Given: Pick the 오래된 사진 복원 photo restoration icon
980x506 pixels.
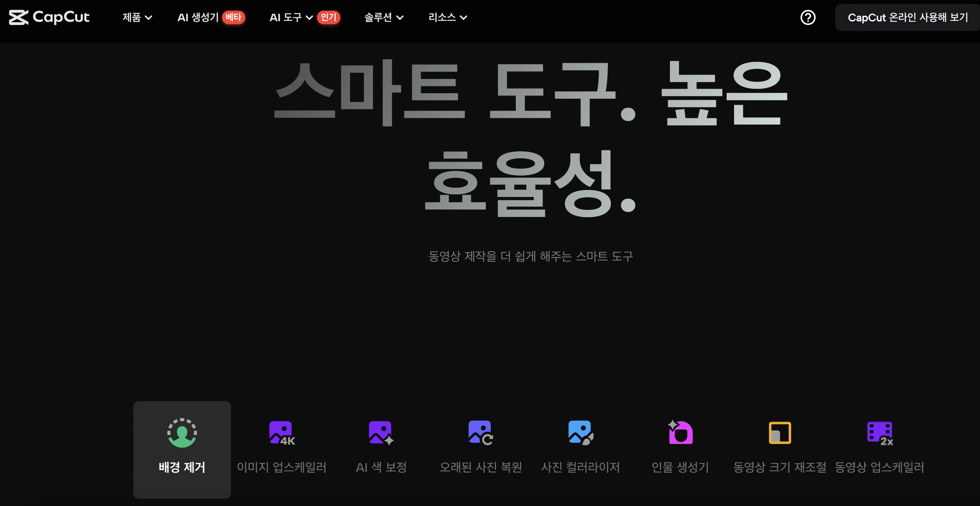Looking at the screenshot, I should (x=481, y=433).
